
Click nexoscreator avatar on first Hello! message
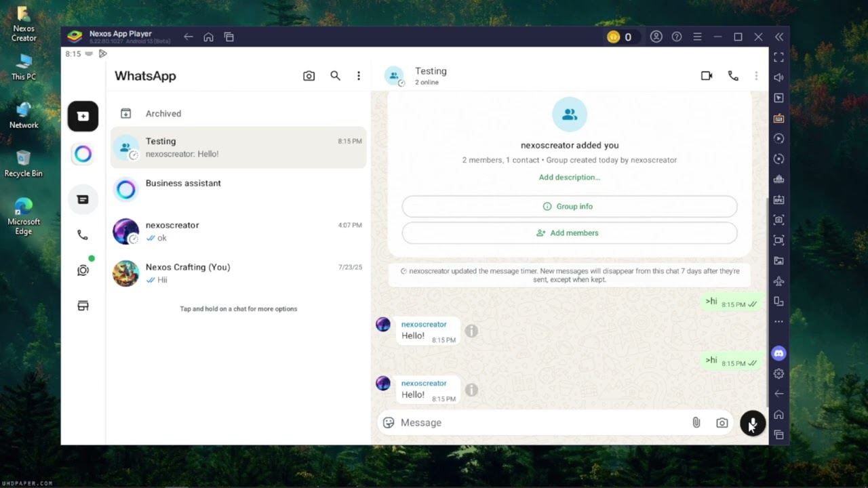click(x=383, y=324)
